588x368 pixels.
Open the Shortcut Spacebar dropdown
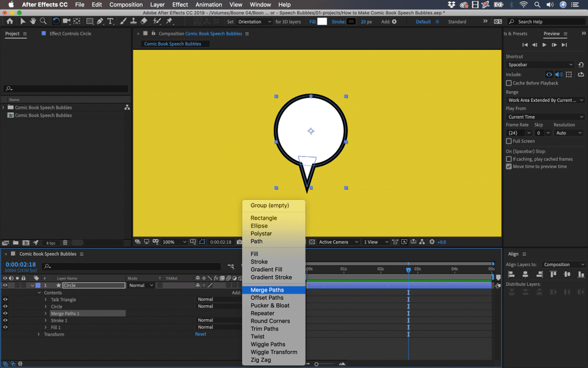540,64
